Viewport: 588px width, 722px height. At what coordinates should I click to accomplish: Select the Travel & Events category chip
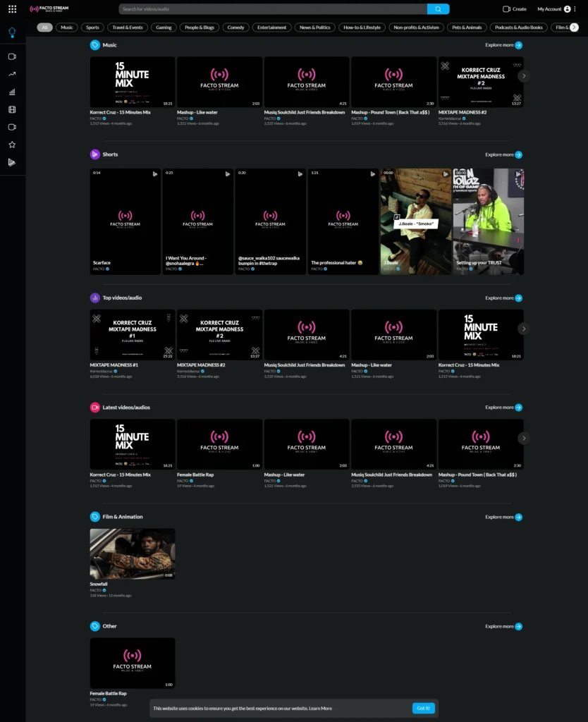(128, 27)
